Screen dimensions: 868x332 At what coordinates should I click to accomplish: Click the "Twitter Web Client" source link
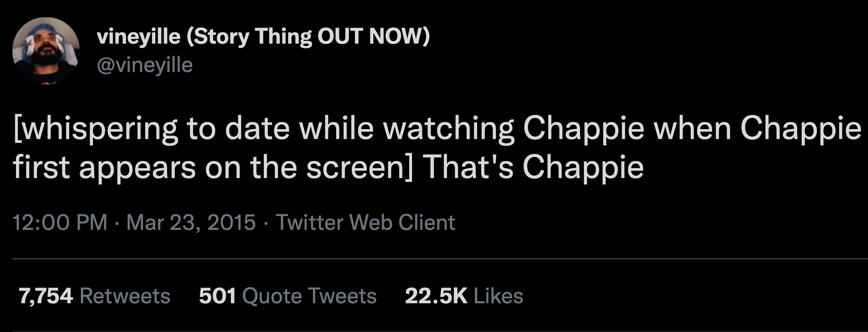click(x=365, y=222)
